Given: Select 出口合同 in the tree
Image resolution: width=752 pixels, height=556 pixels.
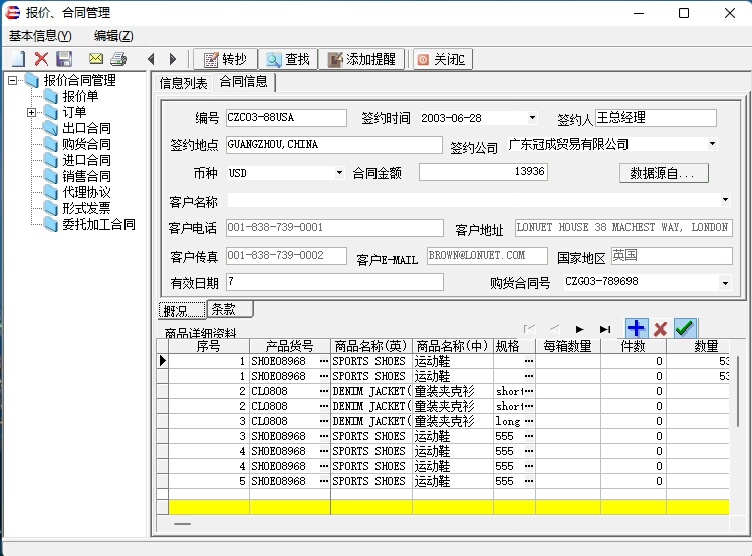Looking at the screenshot, I should 86,129.
